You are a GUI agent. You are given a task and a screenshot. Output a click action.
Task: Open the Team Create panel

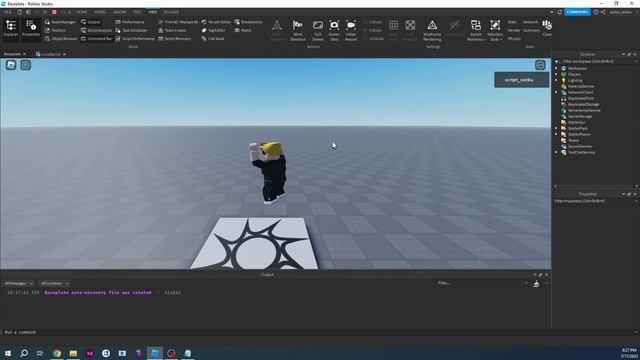172,30
